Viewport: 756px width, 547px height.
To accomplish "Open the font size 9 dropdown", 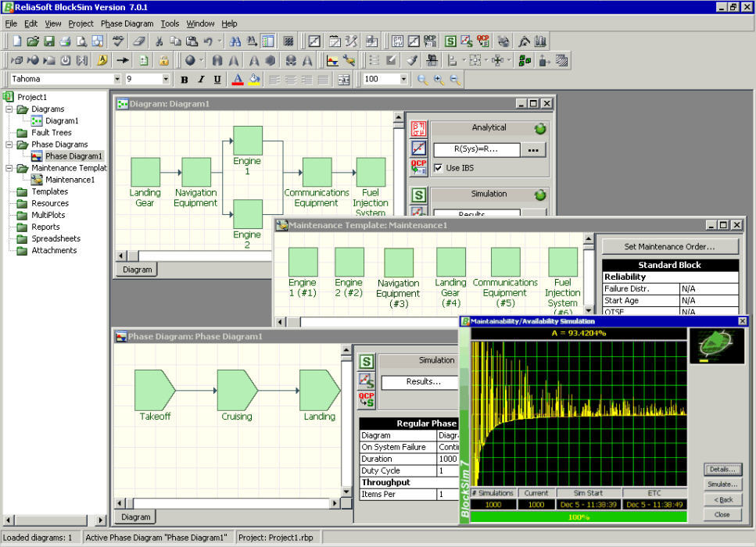I will [166, 79].
